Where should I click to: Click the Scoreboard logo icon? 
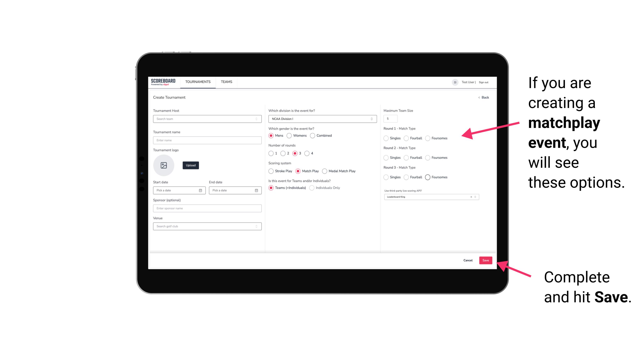[x=164, y=82]
